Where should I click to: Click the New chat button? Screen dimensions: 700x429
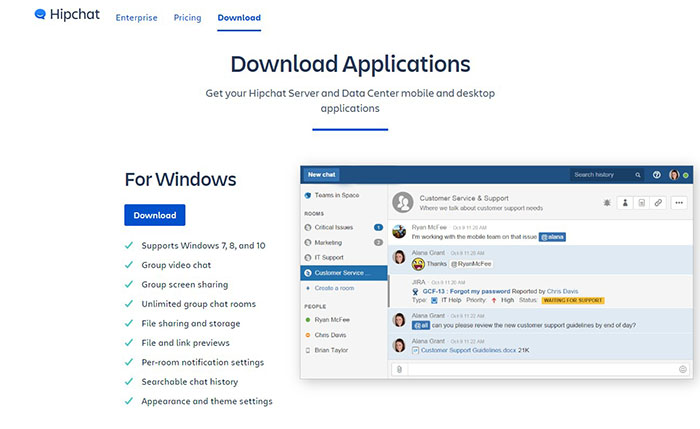pos(322,175)
